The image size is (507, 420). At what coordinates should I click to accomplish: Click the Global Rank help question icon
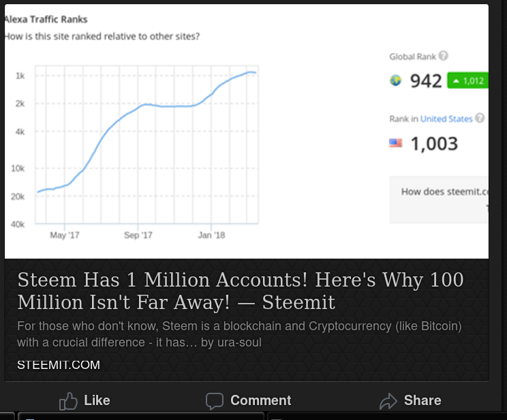click(444, 56)
